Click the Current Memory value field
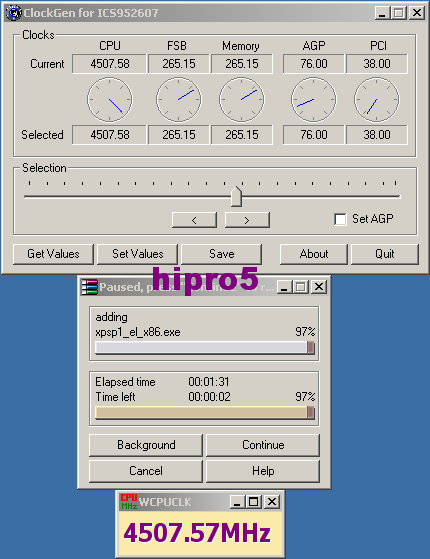This screenshot has height=559, width=430. pos(242,64)
